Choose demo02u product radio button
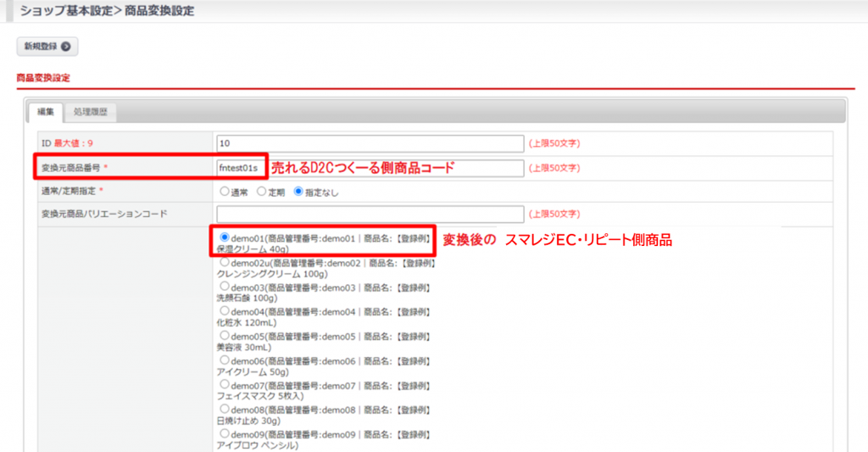 tap(224, 262)
